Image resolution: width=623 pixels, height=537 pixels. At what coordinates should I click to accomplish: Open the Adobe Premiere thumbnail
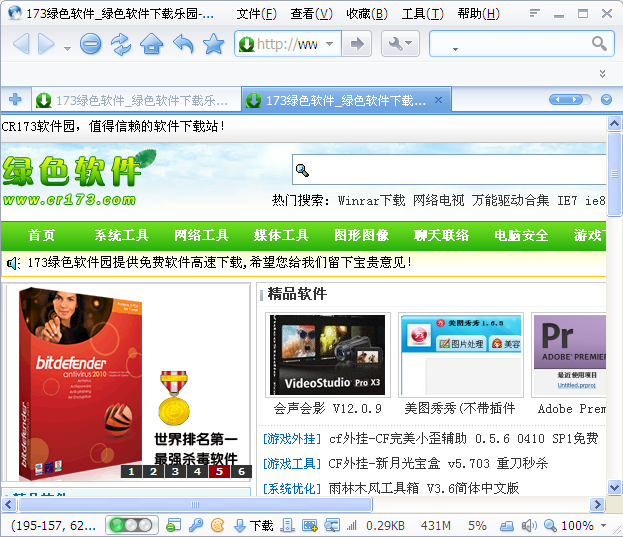pyautogui.click(x=569, y=355)
